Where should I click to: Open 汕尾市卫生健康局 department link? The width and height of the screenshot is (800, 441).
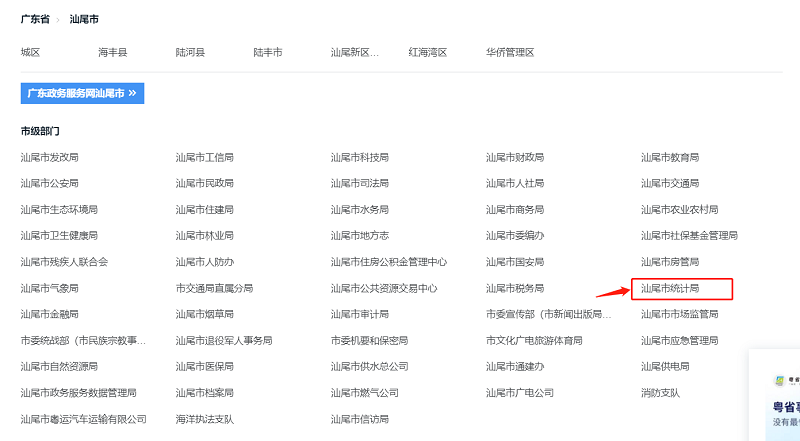(59, 235)
